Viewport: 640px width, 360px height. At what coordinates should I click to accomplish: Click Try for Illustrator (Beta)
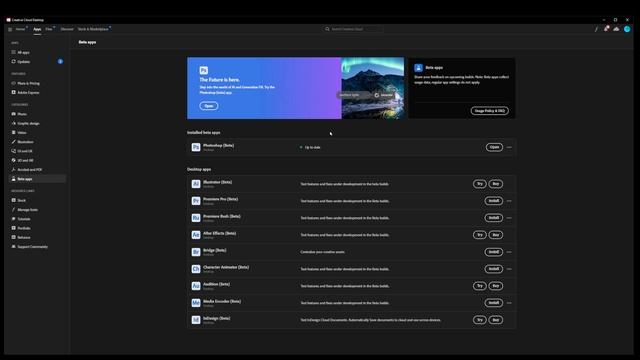[x=480, y=184]
